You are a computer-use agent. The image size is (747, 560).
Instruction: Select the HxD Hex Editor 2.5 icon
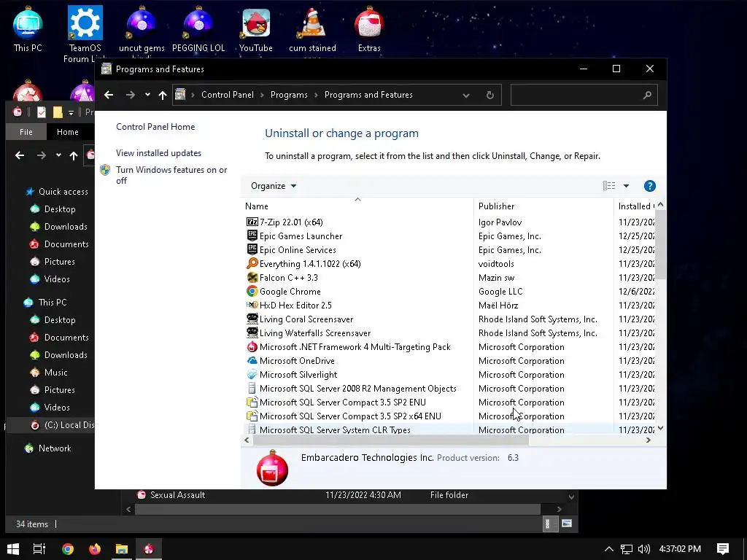pyautogui.click(x=252, y=305)
